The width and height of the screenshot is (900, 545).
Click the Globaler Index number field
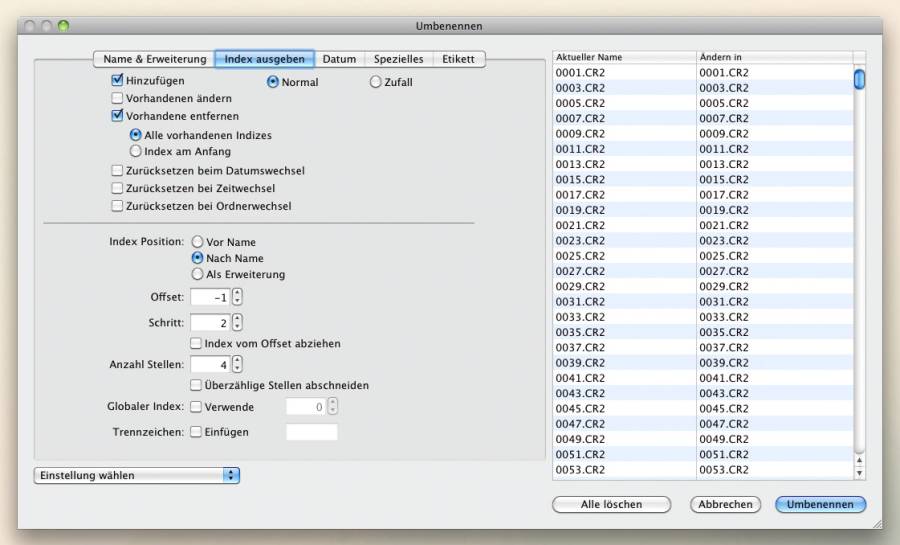306,407
